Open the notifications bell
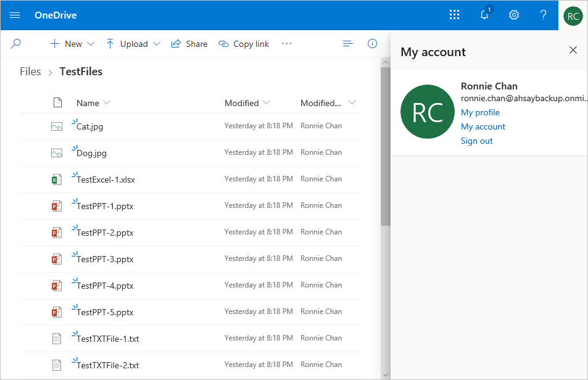The width and height of the screenshot is (588, 380). [x=484, y=15]
